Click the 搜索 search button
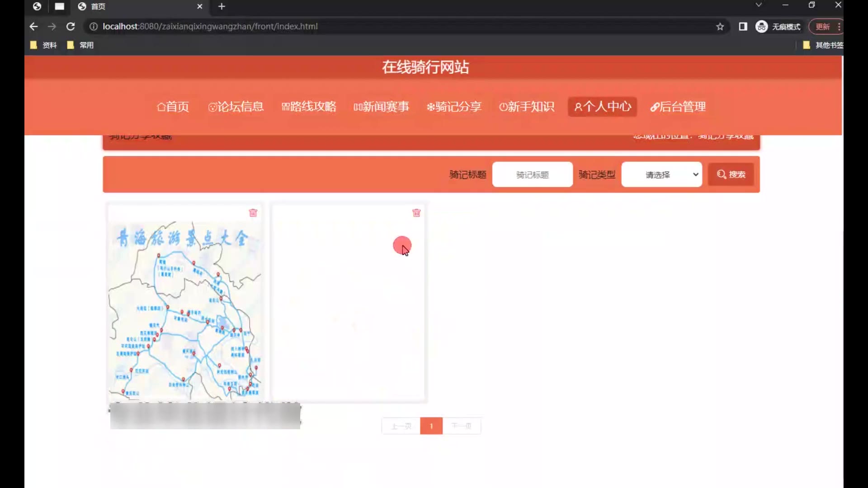Viewport: 868px width, 488px height. pos(731,174)
